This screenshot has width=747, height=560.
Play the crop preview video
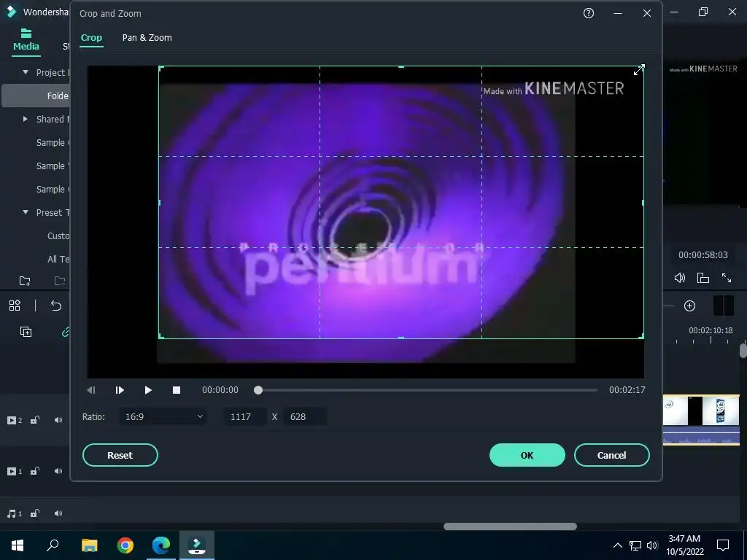click(x=148, y=390)
